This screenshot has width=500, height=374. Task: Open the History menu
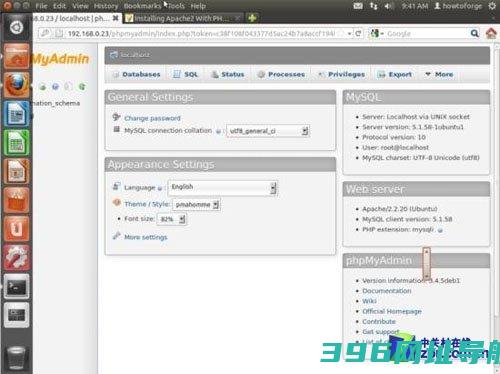(106, 6)
